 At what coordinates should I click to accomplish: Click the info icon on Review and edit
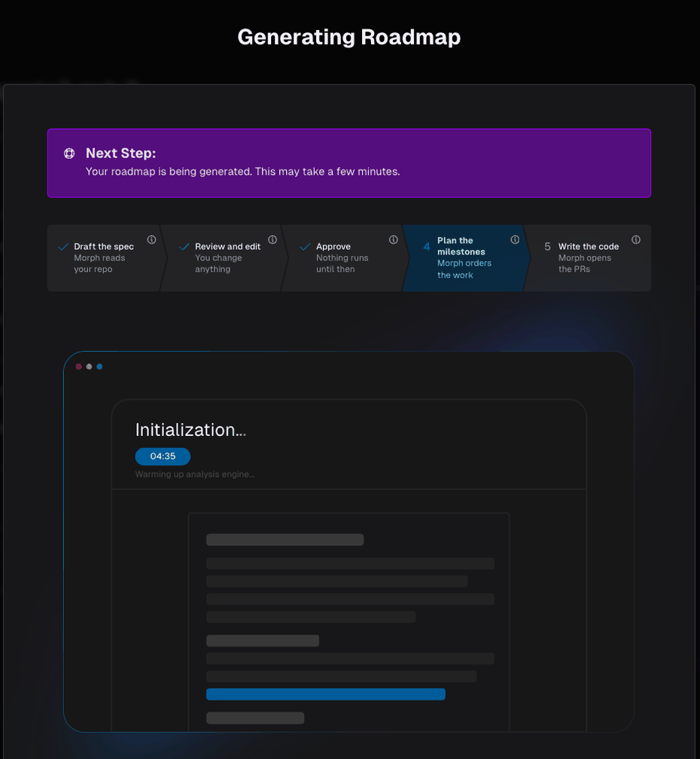coord(272,239)
